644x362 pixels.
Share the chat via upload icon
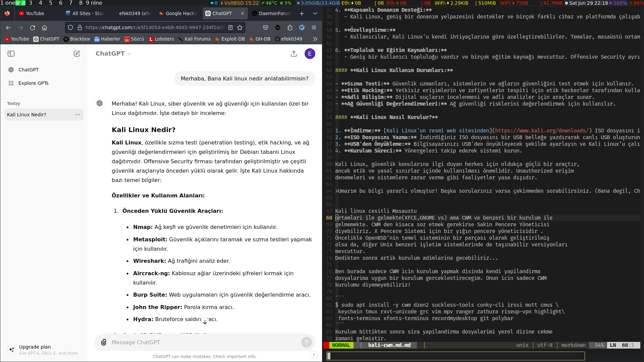tap(294, 54)
